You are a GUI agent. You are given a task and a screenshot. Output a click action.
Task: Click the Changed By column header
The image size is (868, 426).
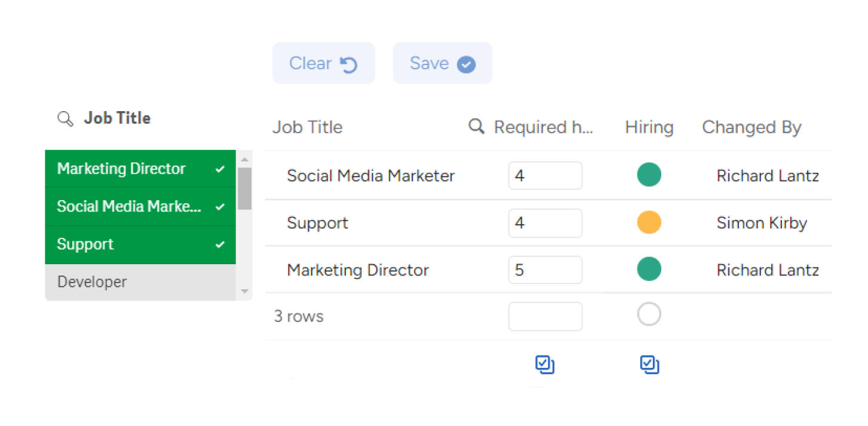[752, 127]
